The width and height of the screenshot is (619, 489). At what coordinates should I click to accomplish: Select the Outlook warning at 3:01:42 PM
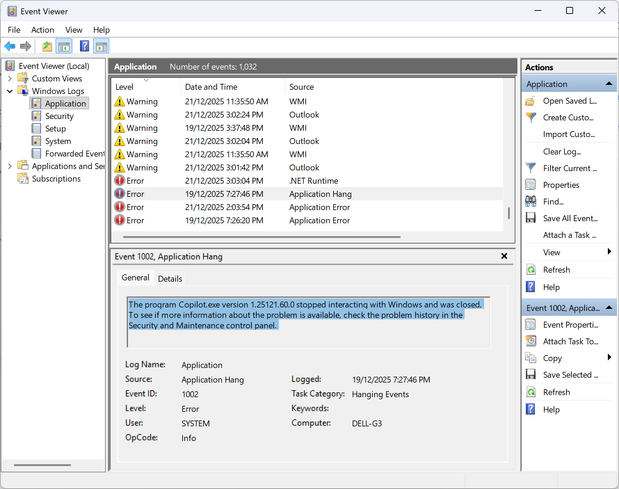click(308, 167)
